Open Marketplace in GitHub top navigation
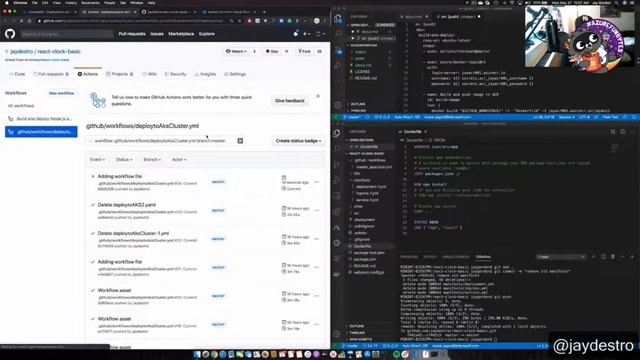 [181, 34]
